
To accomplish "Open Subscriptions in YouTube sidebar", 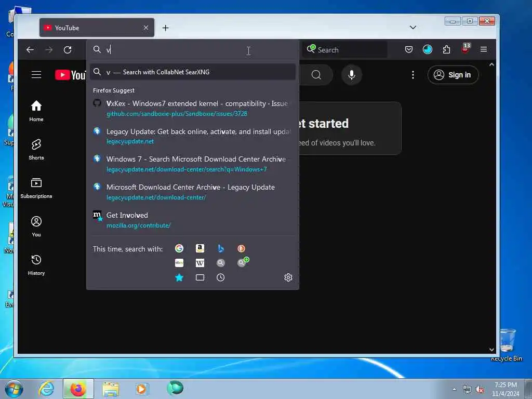I will pos(36,188).
